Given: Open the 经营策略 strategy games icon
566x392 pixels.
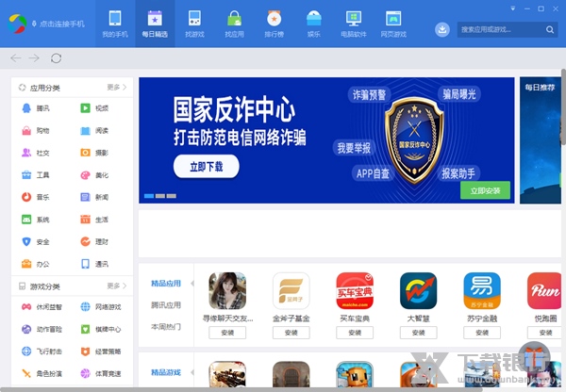Looking at the screenshot, I should click(x=85, y=351).
